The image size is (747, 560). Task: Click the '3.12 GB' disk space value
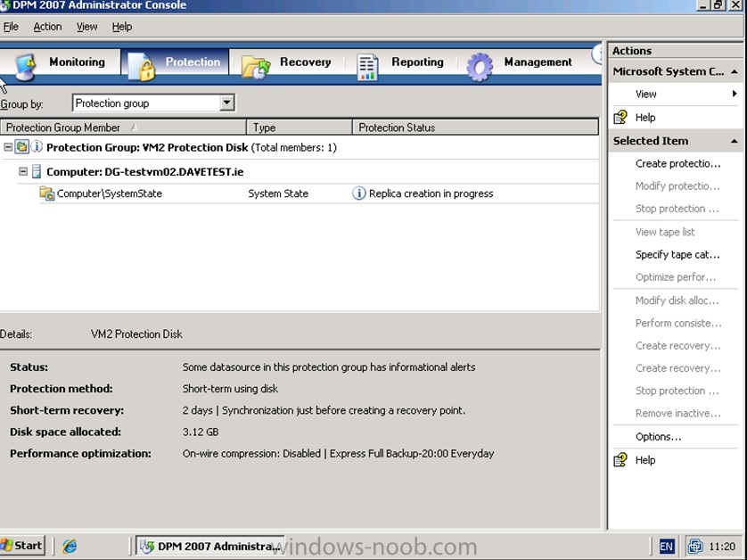pos(200,432)
